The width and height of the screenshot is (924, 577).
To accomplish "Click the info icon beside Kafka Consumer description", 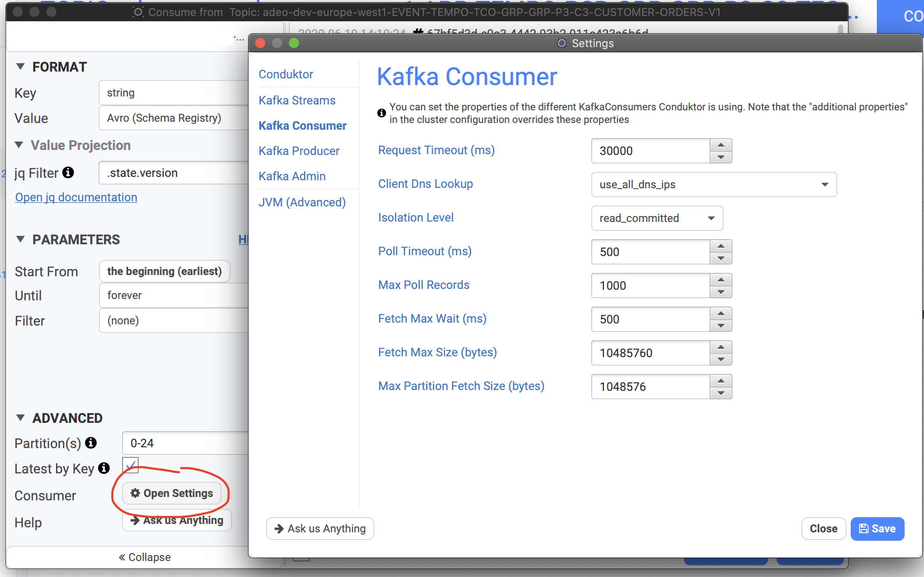I will tap(382, 113).
